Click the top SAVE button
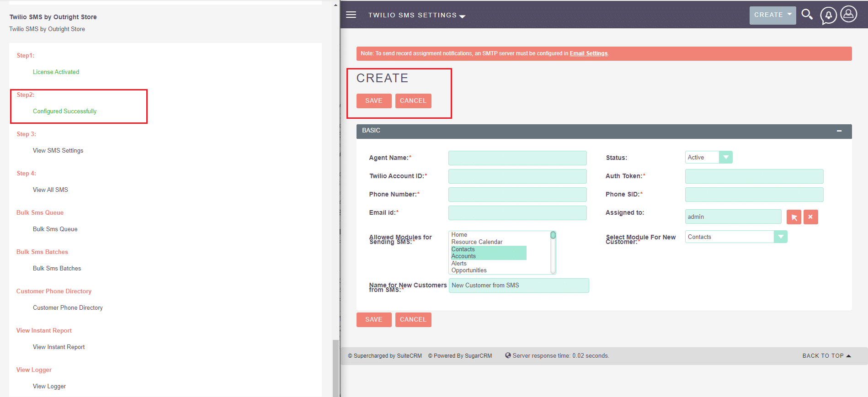Viewport: 868px width, 397px height. tap(374, 101)
